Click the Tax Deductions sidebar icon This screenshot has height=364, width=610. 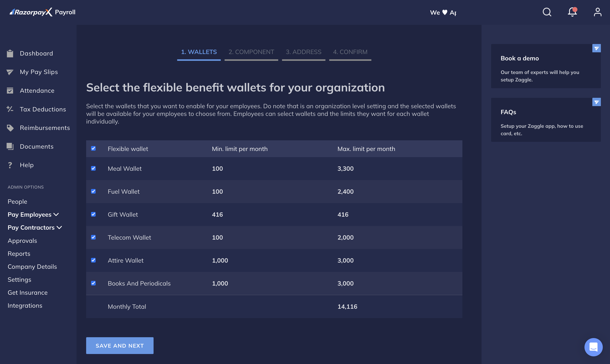click(x=10, y=109)
